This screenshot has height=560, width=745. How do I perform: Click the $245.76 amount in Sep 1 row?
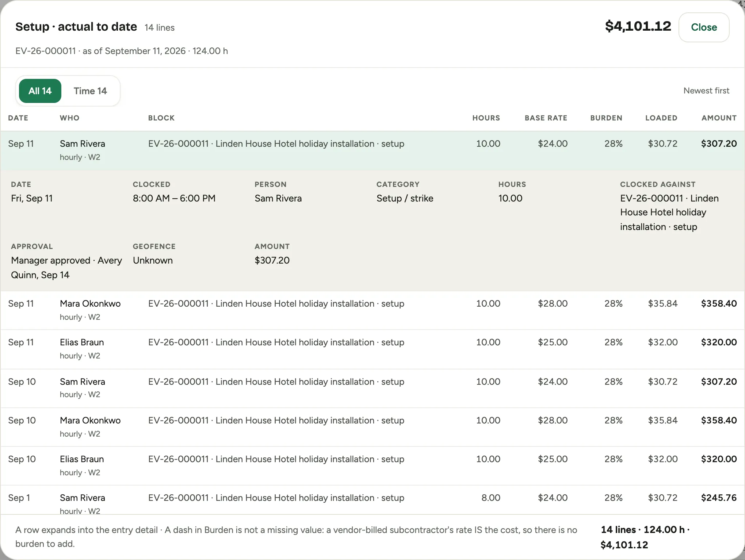click(x=719, y=498)
